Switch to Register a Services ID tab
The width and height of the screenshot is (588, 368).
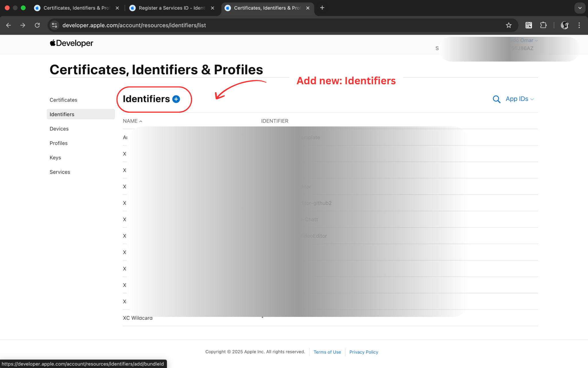pos(172,8)
